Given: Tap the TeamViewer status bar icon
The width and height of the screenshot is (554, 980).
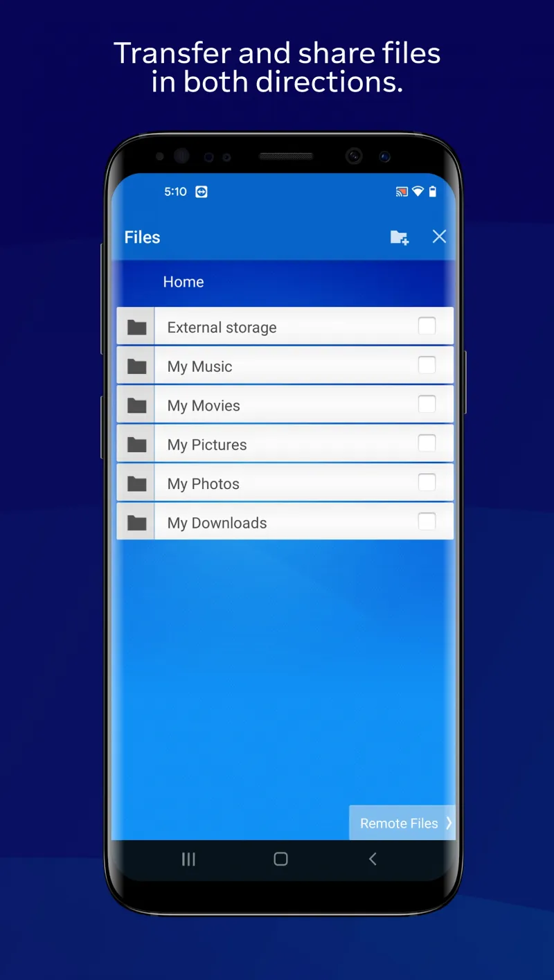Looking at the screenshot, I should click(x=202, y=192).
